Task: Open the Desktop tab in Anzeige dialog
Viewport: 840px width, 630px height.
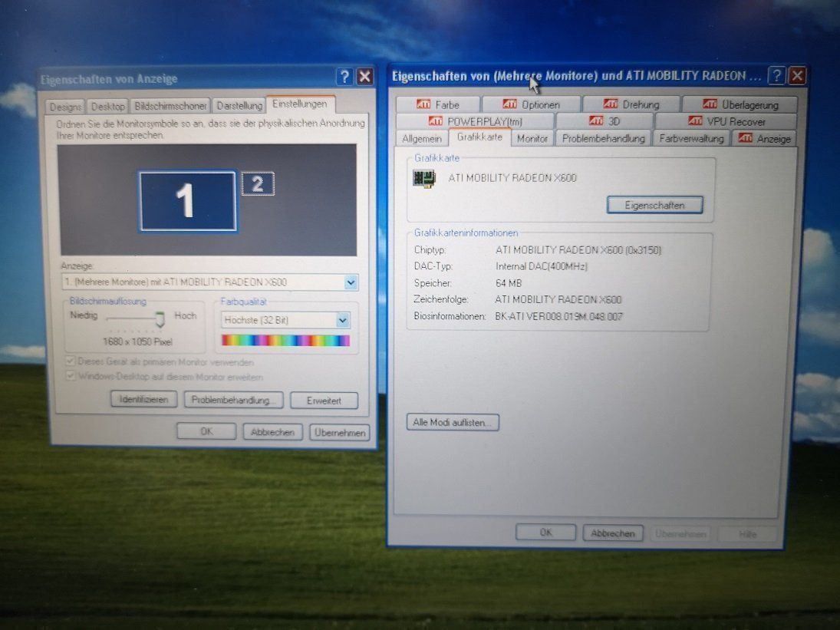Action: pos(107,106)
